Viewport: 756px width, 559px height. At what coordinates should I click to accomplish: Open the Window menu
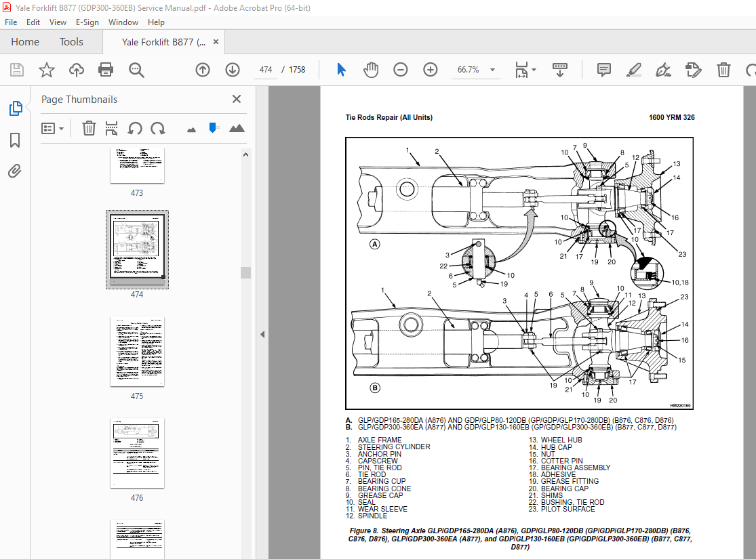(123, 22)
